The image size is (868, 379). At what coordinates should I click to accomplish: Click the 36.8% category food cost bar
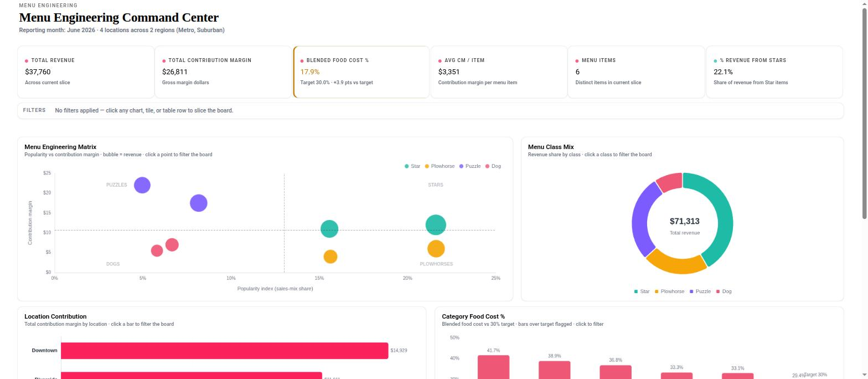[x=616, y=372]
